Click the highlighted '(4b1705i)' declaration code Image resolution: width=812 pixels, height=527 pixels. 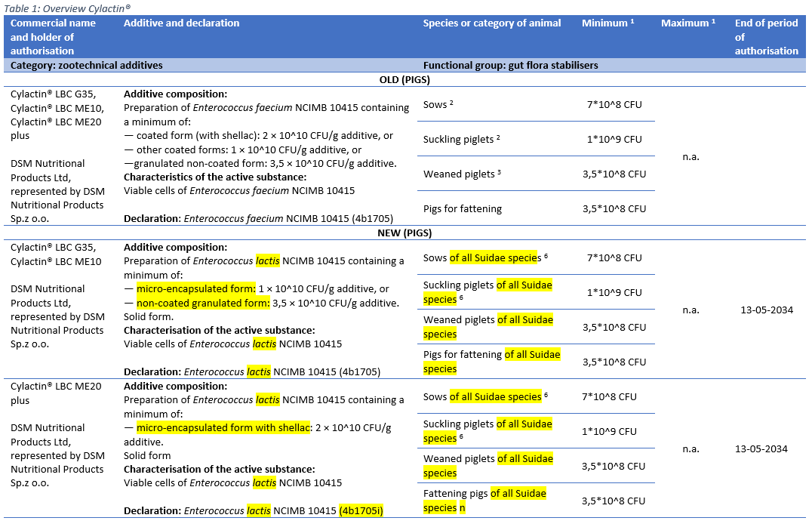pos(361,511)
